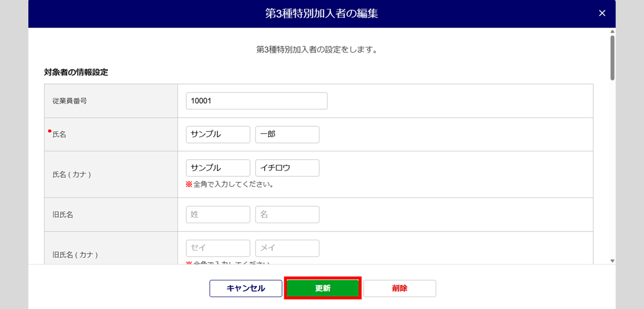Screen dimensions: 644x309
Task: Focus the 従業員番号 field containing 10001
Action: click(x=257, y=100)
